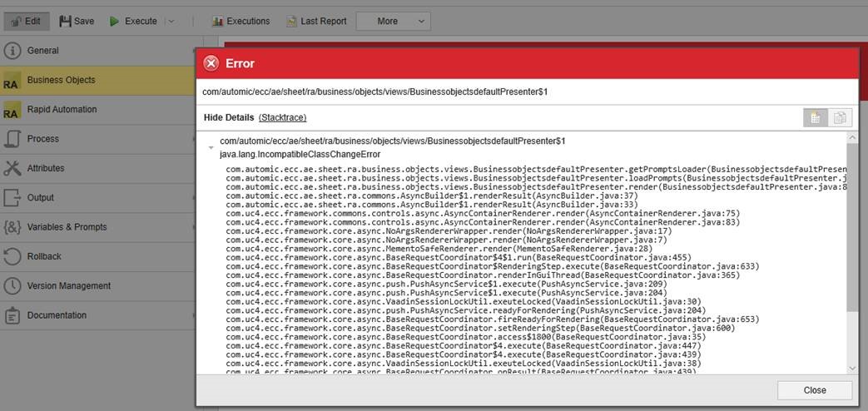Open Variables & Prompts tab label
Screen dimensions: 868x411
(67, 227)
